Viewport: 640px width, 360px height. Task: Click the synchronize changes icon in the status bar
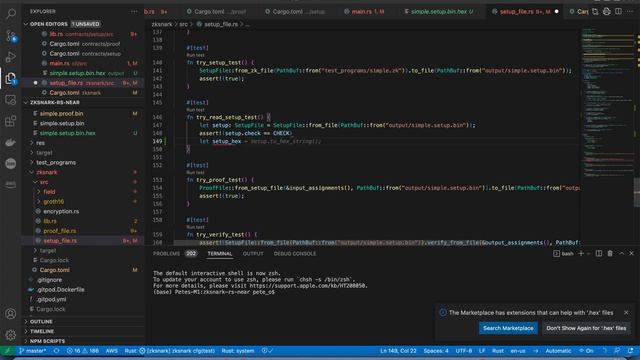coord(56,351)
